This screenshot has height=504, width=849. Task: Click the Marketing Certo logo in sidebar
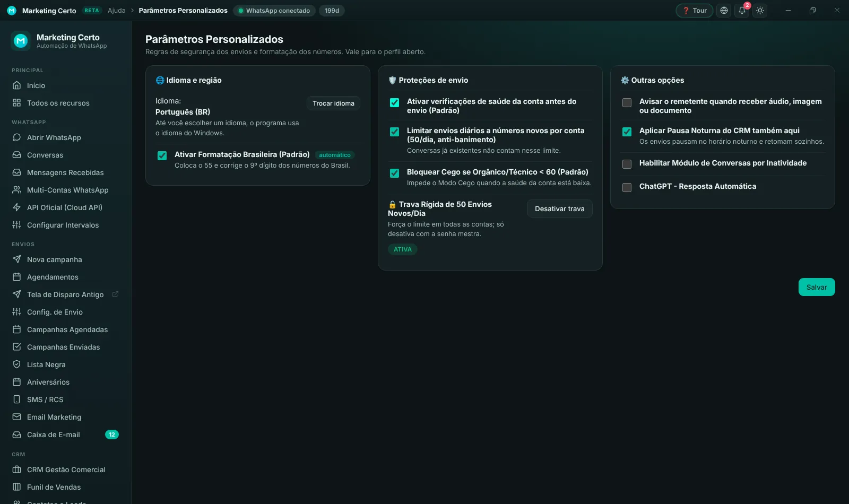(21, 41)
